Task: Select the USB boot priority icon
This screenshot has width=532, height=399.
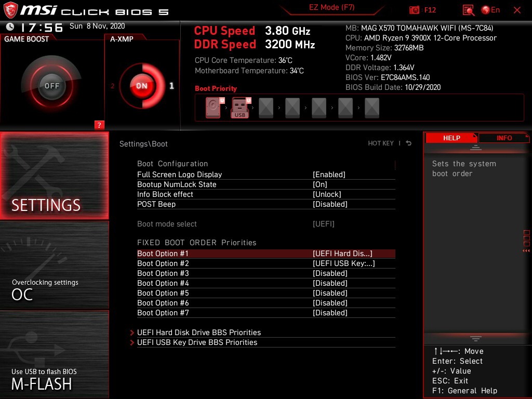Action: [240, 108]
